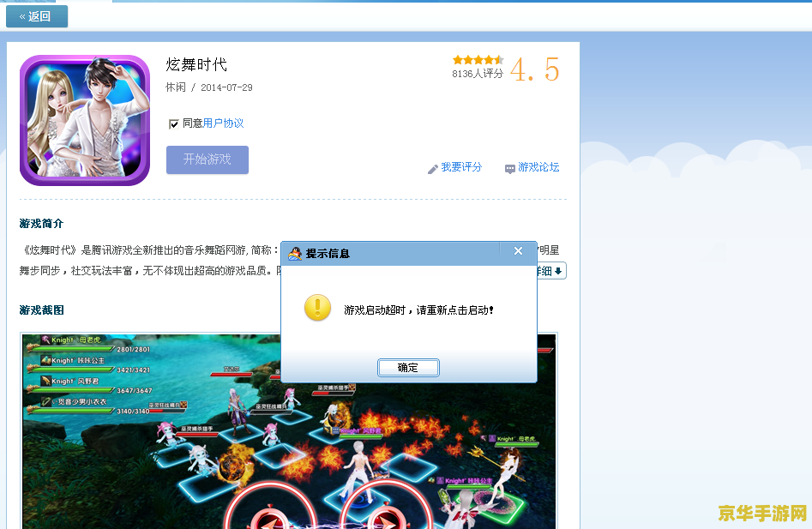Click the 休闲 / 2014-07-29 category line
This screenshot has height=529, width=812.
(x=208, y=87)
